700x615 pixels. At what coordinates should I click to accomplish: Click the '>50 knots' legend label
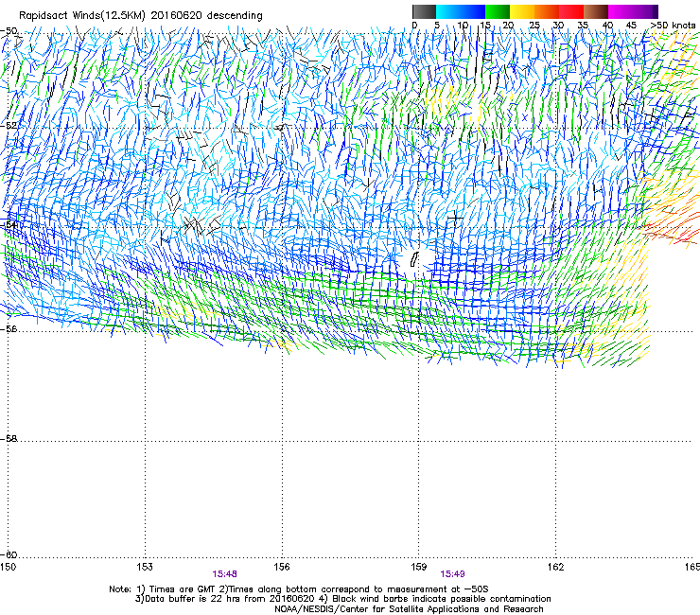[674, 26]
